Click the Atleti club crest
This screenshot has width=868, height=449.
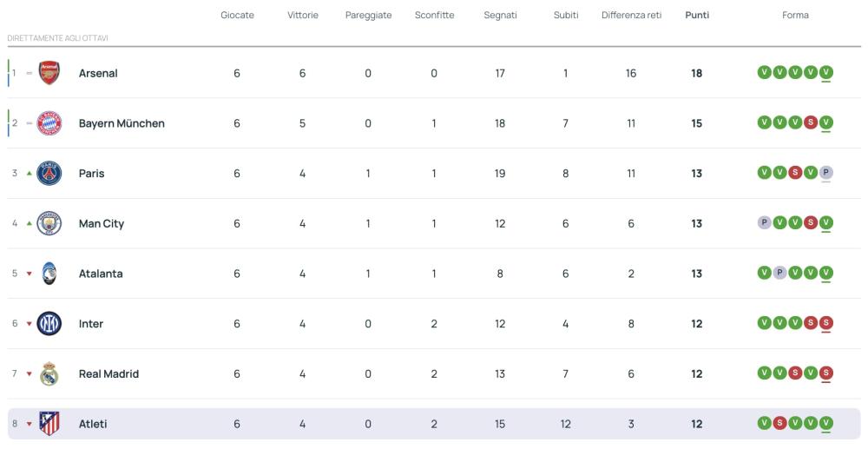click(49, 425)
